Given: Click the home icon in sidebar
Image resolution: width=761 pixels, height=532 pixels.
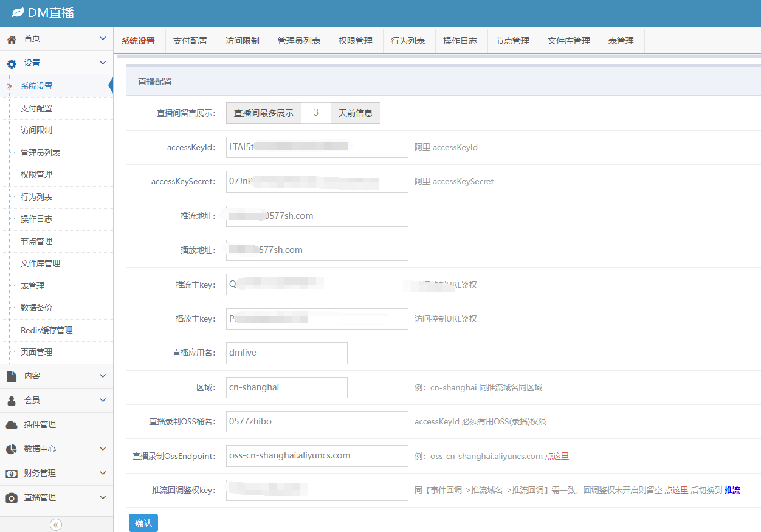Looking at the screenshot, I should (x=12, y=39).
